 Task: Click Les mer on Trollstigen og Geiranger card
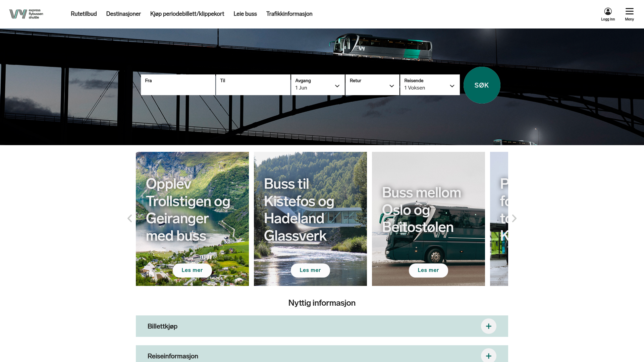pyautogui.click(x=192, y=270)
